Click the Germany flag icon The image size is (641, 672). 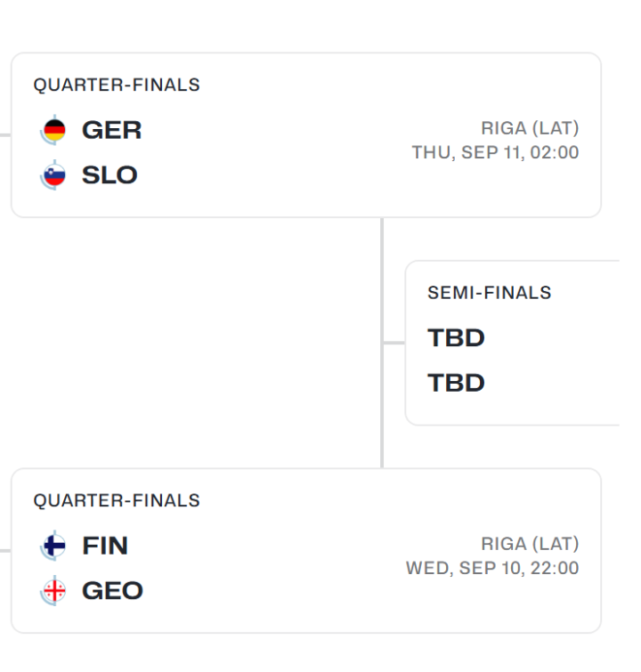pyautogui.click(x=54, y=130)
